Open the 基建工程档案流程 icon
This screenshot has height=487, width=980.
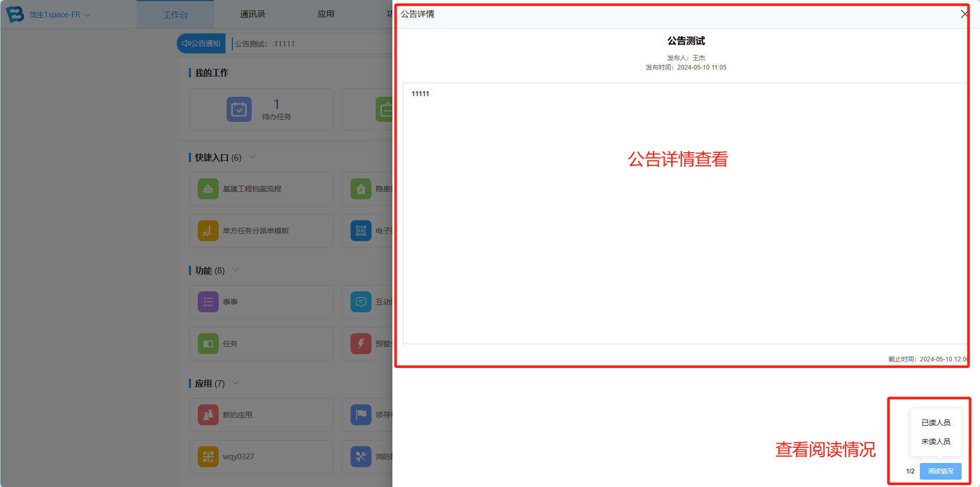[208, 189]
